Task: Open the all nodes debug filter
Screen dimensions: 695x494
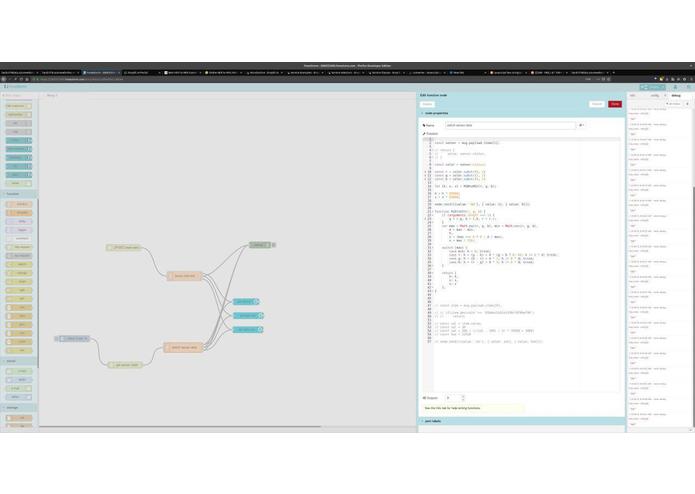Action: 673,104
